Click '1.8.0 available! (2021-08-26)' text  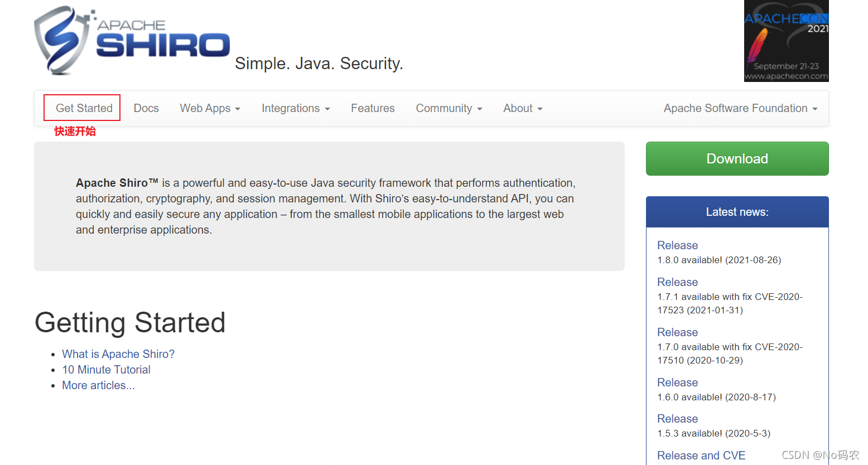tap(719, 260)
